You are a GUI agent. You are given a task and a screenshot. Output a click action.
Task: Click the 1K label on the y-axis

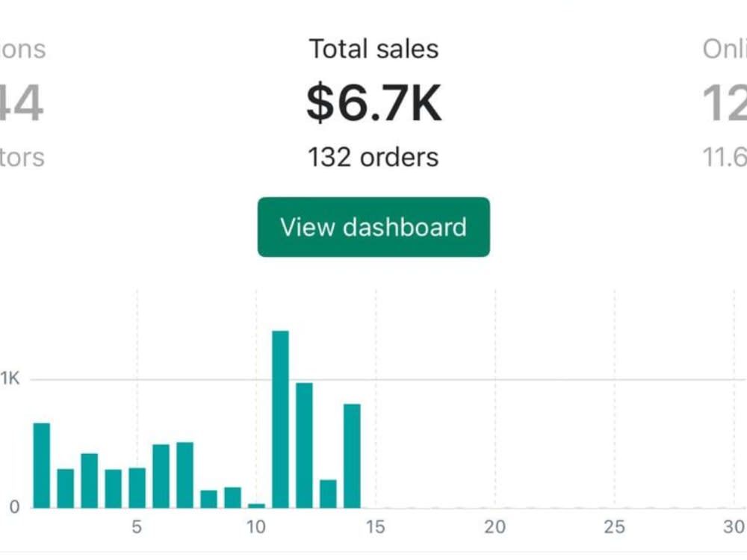(x=10, y=379)
